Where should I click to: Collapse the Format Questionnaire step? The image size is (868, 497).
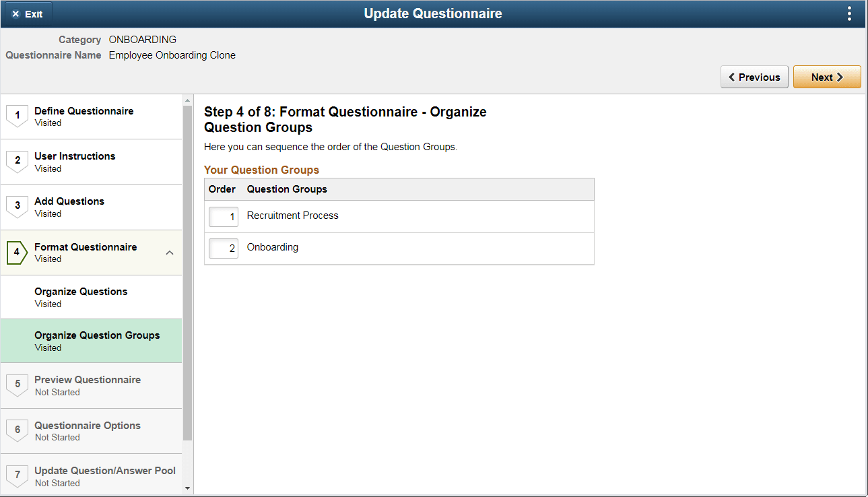click(170, 253)
